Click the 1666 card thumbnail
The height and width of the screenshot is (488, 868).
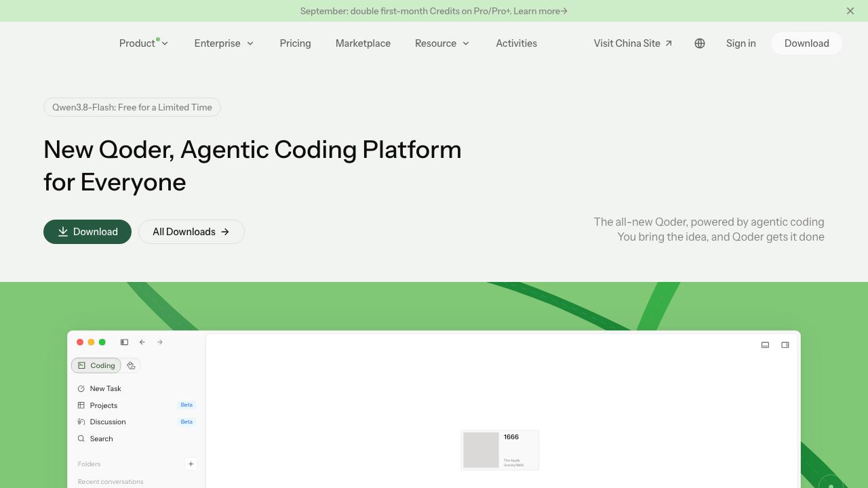(x=481, y=450)
